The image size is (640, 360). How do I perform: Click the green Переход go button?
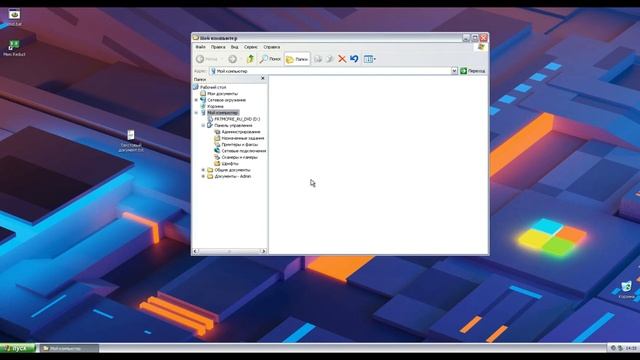click(x=473, y=71)
